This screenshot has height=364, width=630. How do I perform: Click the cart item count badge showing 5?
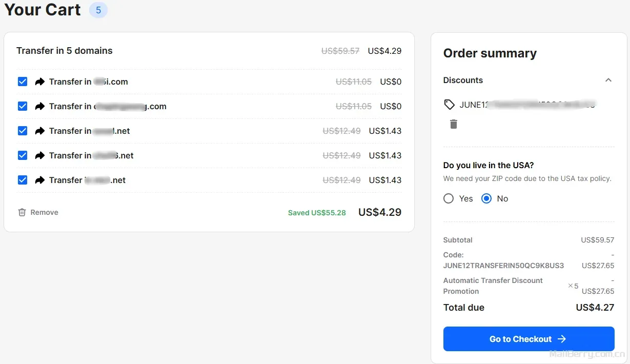pyautogui.click(x=98, y=10)
